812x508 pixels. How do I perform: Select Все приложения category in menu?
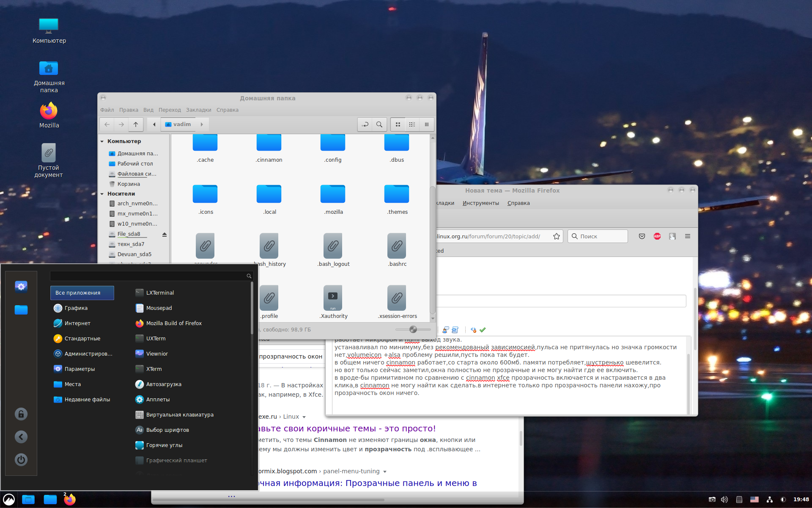[82, 293]
